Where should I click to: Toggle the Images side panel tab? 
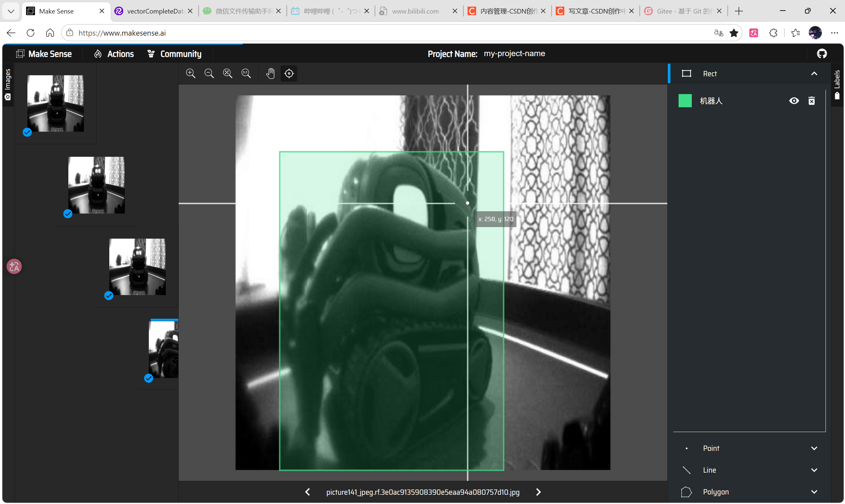tap(8, 84)
